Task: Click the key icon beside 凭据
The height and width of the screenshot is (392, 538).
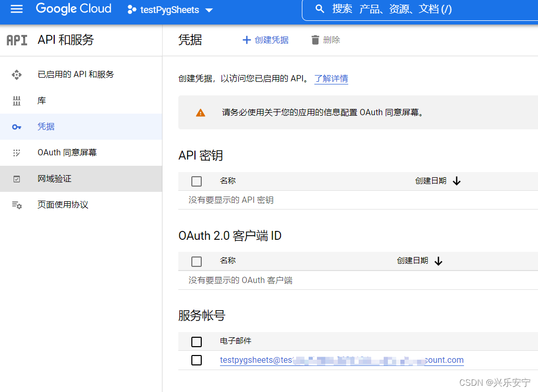Action: [17, 127]
